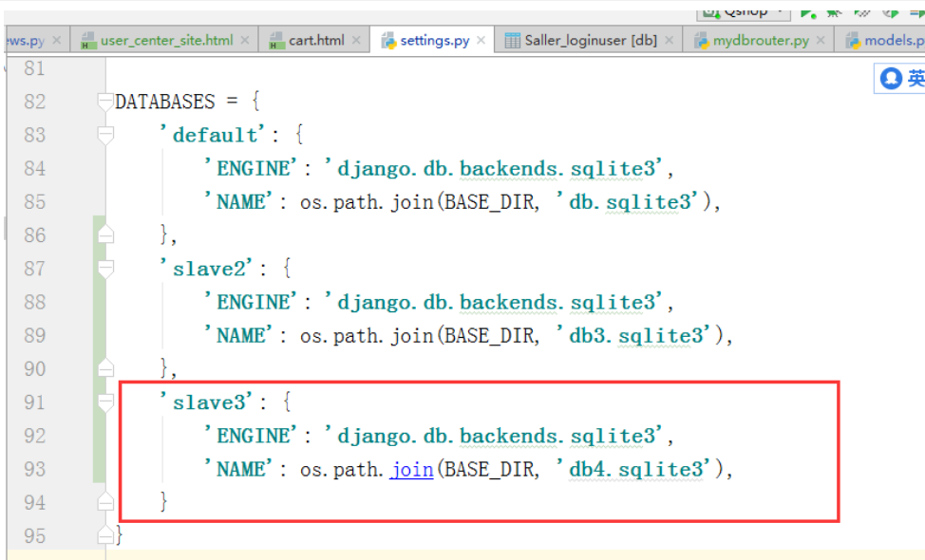Click the Python icon on settings.py tab
Screen dimensions: 925x560
(390, 41)
